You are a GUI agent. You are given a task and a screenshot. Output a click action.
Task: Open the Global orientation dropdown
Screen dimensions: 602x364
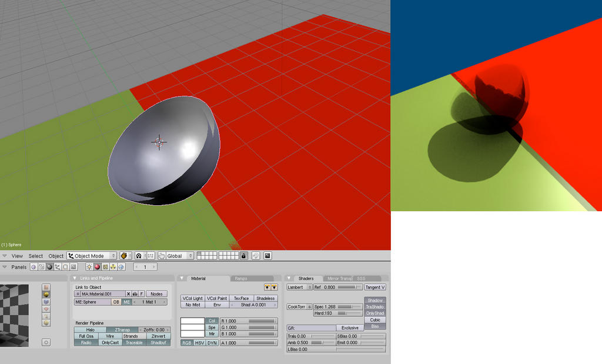tap(180, 256)
